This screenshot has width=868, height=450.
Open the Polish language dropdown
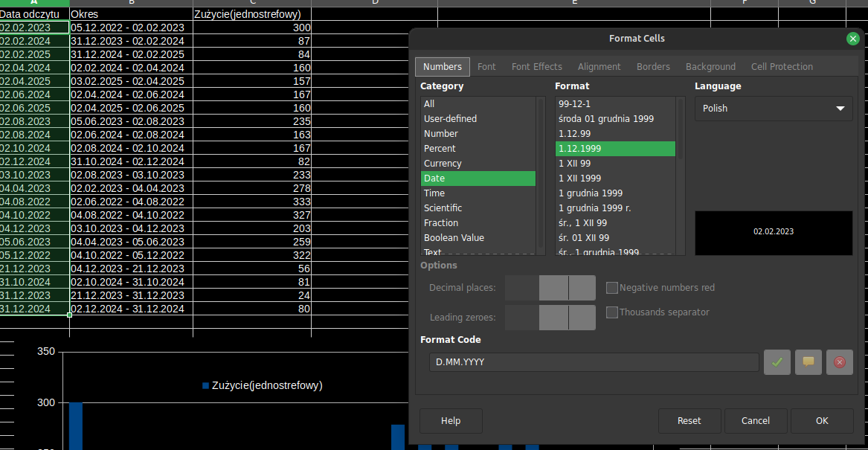841,108
